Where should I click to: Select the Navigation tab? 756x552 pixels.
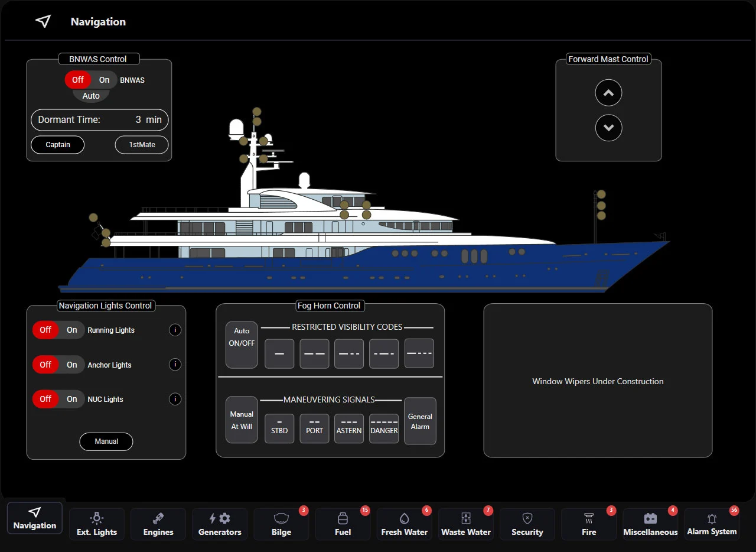pyautogui.click(x=34, y=518)
